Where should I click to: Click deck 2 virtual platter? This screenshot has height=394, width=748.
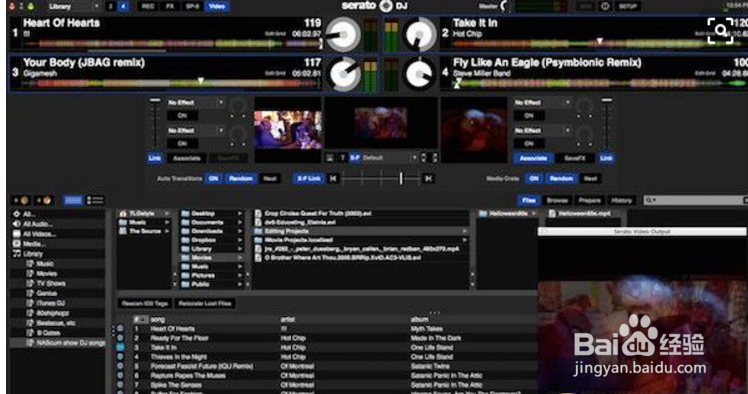coord(420,34)
